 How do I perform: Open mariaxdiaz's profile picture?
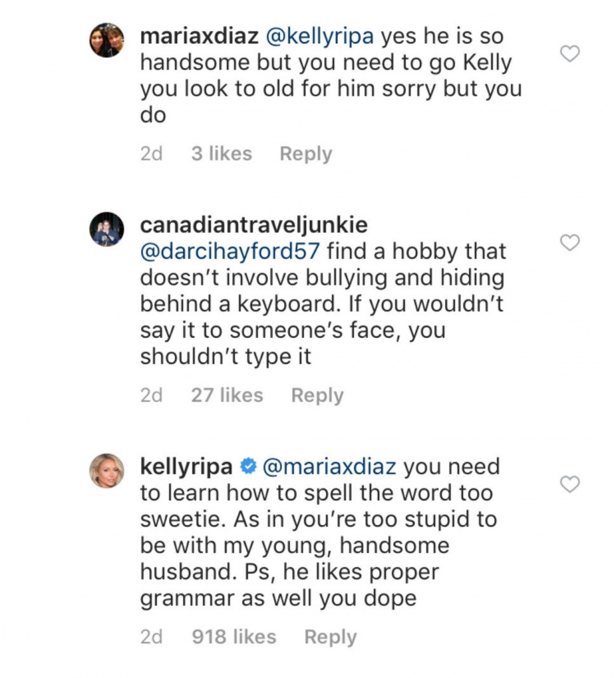[x=107, y=40]
